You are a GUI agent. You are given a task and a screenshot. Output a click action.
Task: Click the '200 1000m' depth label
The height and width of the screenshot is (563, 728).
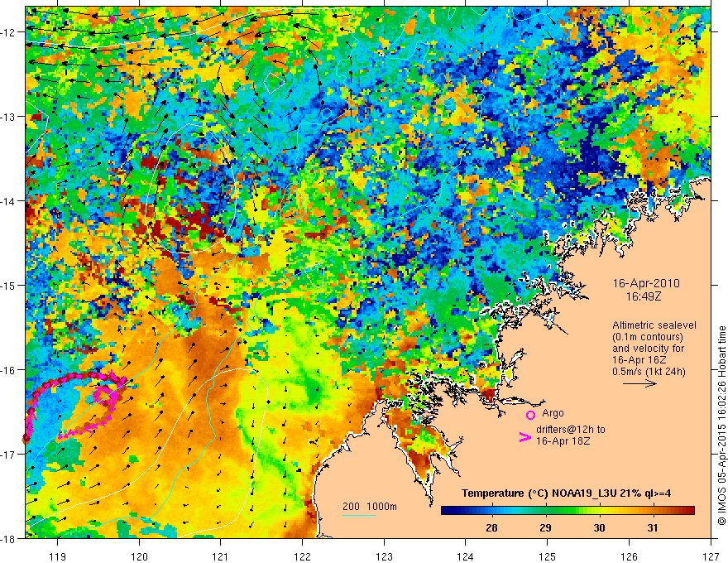370,507
